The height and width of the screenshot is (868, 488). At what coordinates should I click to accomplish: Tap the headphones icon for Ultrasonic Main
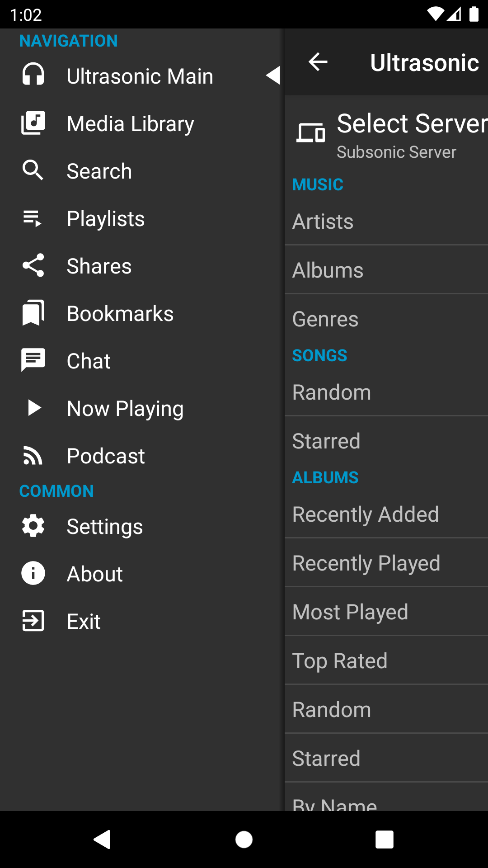[x=33, y=75]
